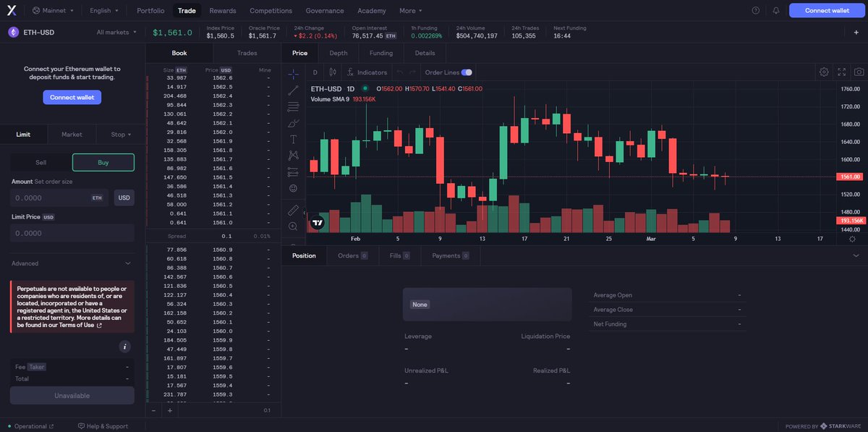Switch to the Details tab

425,53
